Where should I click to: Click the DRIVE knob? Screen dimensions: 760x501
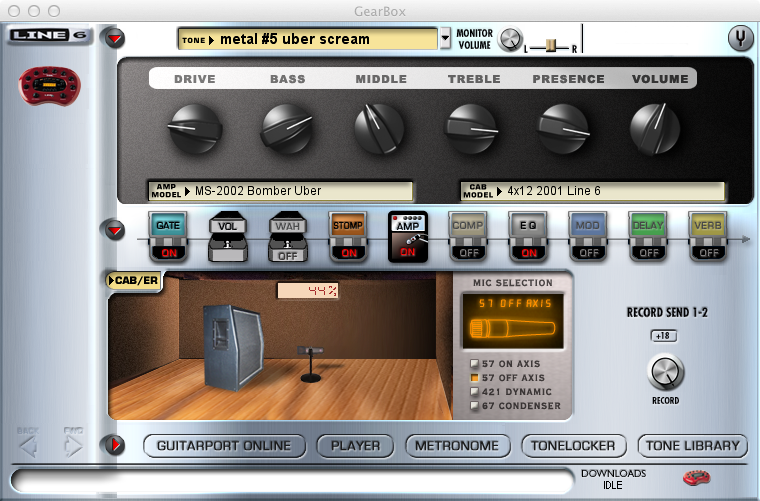click(195, 128)
